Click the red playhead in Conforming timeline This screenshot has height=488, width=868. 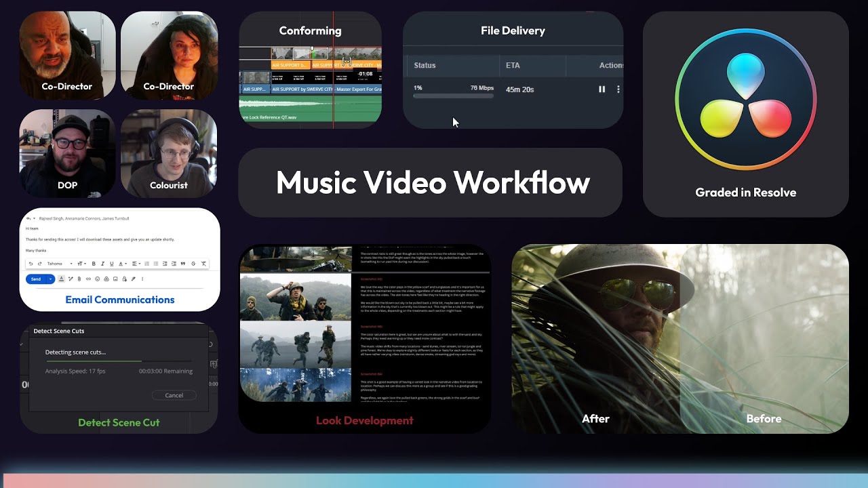(333, 71)
